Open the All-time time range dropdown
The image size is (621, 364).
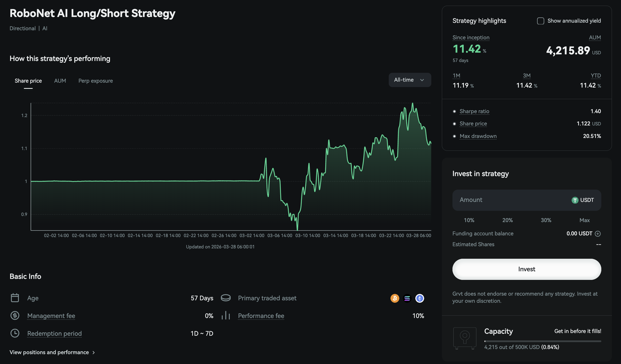tap(410, 80)
